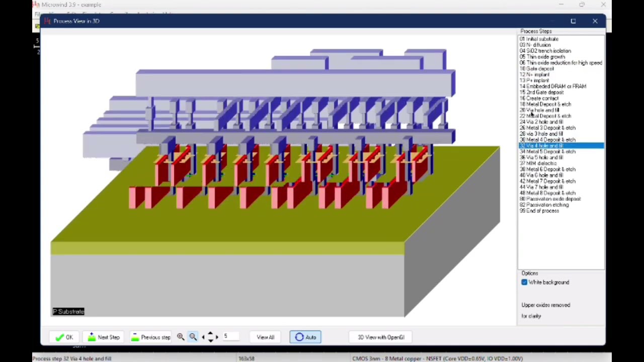This screenshot has width=644, height=362.
Task: Select step 34 Metal 5 Deposit & etch
Action: point(561,152)
